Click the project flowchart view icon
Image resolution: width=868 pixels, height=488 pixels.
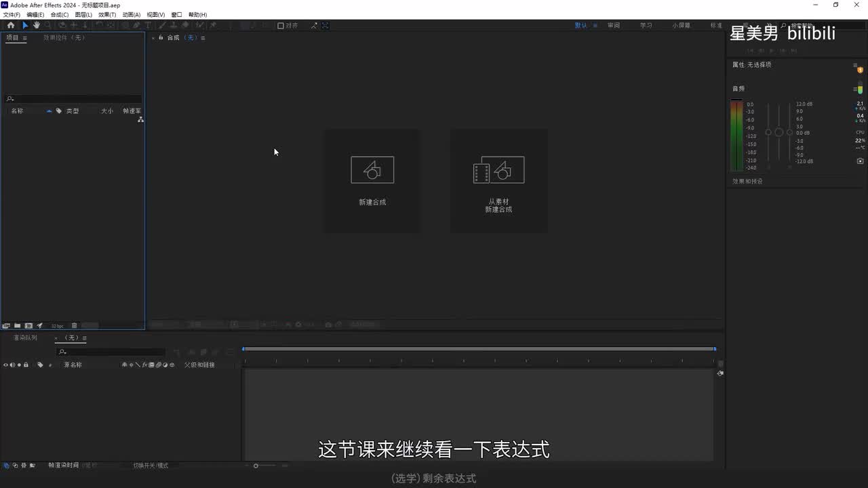point(140,119)
